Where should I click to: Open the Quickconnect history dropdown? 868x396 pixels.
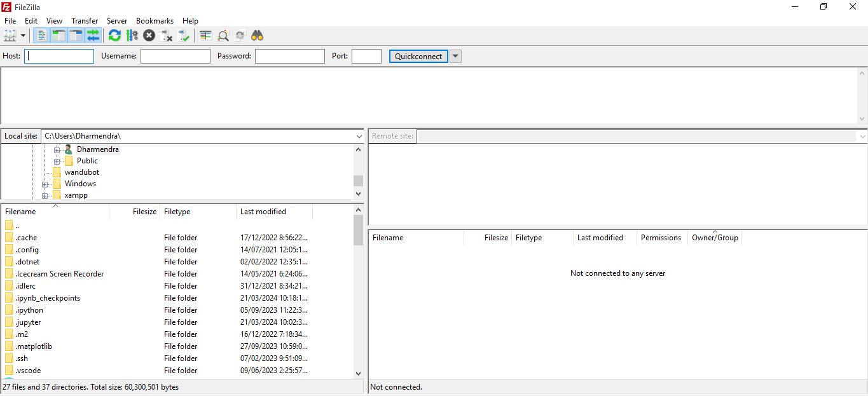[455, 56]
